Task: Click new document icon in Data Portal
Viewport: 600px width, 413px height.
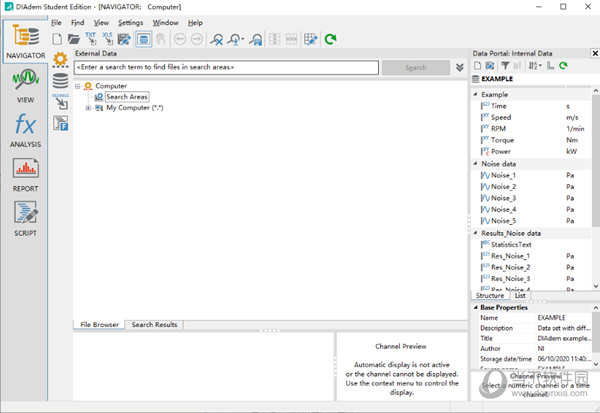Action: (x=477, y=66)
